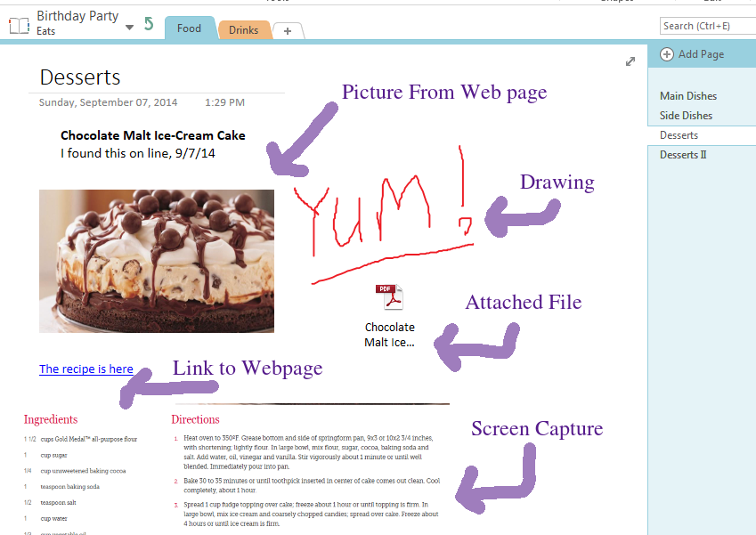
Task: Open the Main Dishes page
Action: tap(688, 96)
